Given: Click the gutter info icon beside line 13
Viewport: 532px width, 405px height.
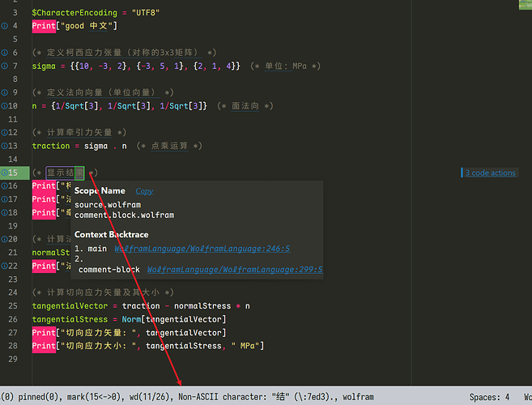Looking at the screenshot, I should (4, 146).
